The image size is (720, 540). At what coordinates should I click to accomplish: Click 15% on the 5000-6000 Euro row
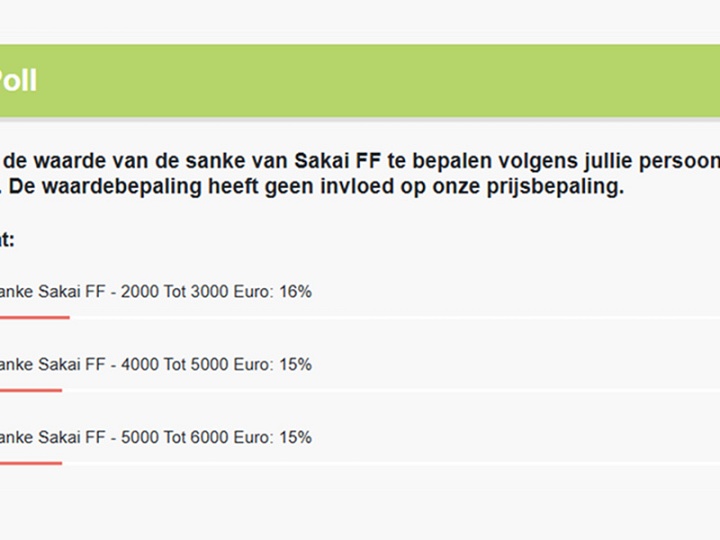coord(295,438)
